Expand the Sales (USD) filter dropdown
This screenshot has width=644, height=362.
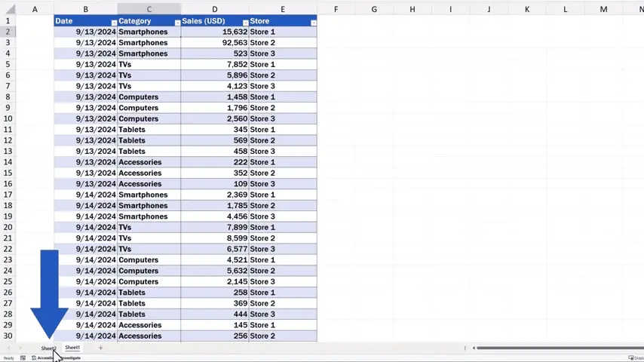tap(245, 23)
